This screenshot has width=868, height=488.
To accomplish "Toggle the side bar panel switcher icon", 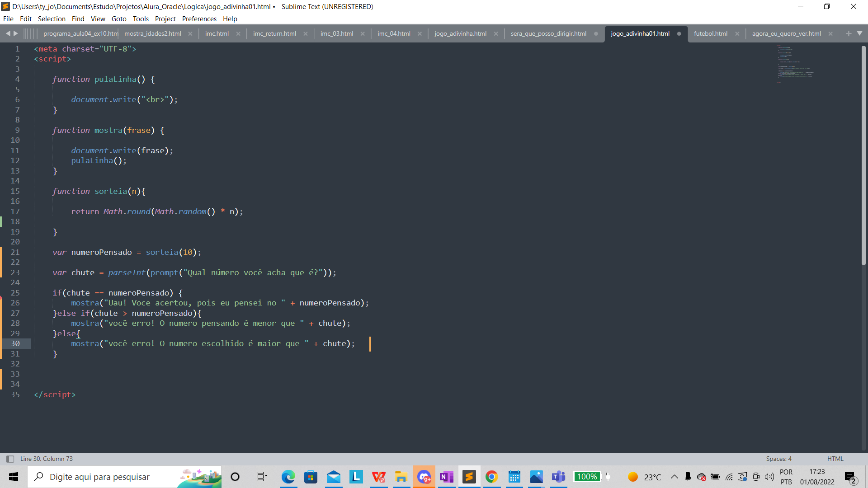I will (10, 459).
